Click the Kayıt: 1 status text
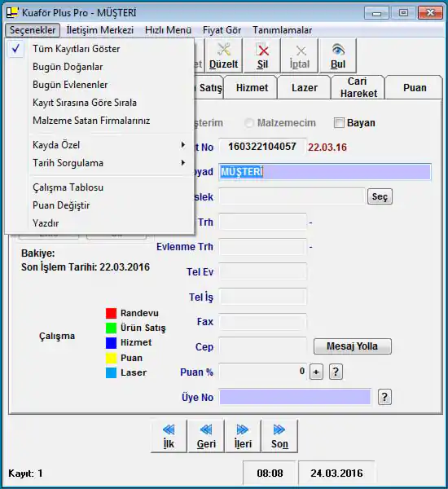Image resolution: width=448 pixels, height=489 pixels. tap(25, 474)
